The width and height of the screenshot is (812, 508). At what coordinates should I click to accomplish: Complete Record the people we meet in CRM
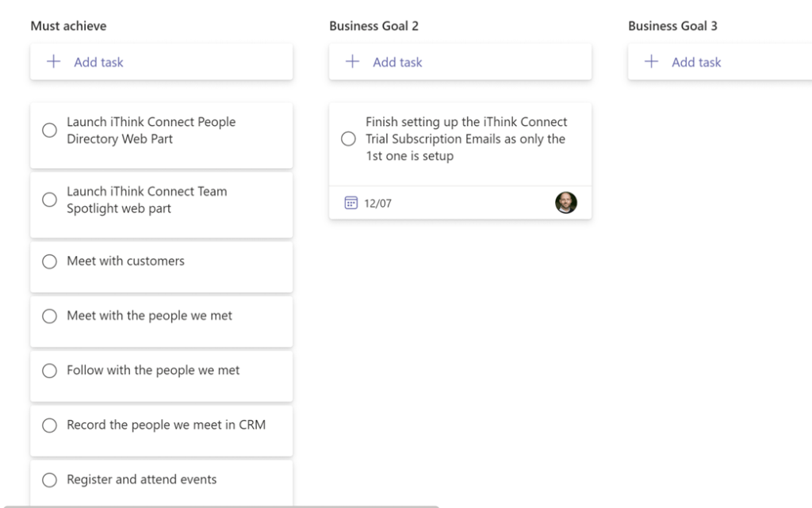50,426
